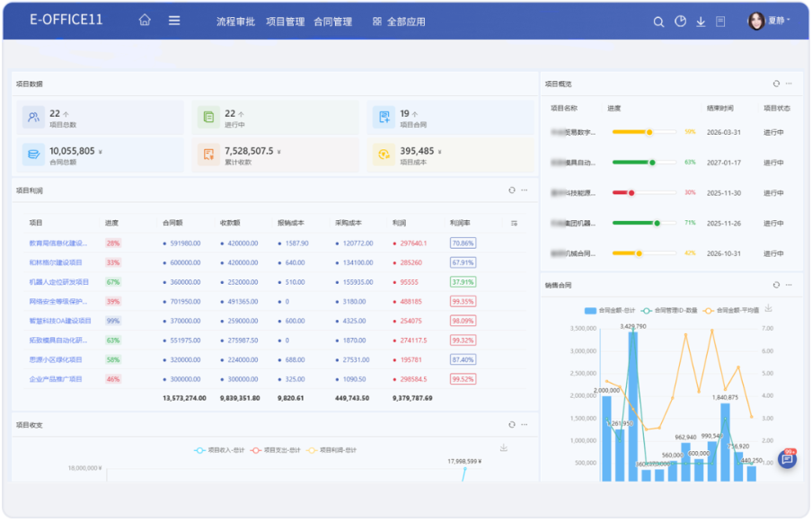
Task: Open the floating chat message button
Action: [x=787, y=459]
